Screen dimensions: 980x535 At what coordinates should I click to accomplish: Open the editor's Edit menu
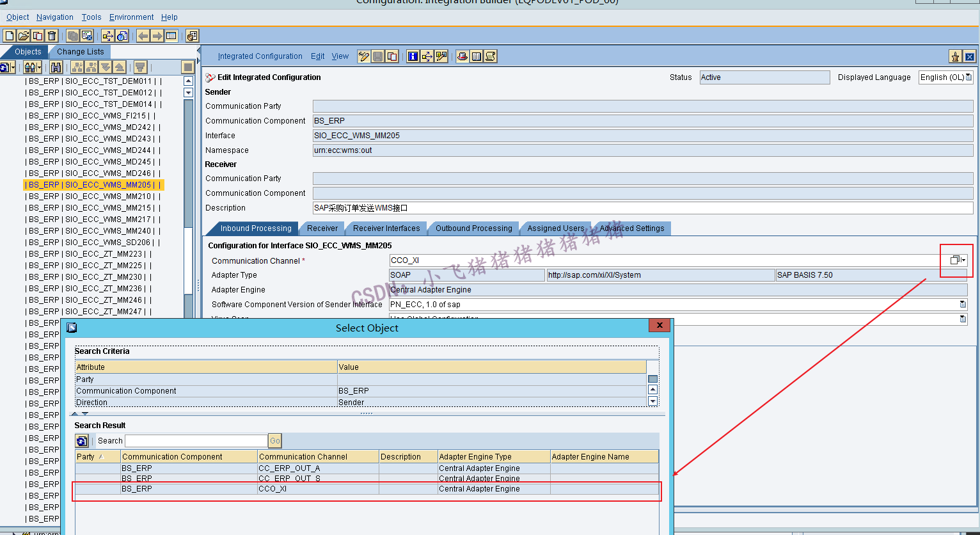[318, 56]
